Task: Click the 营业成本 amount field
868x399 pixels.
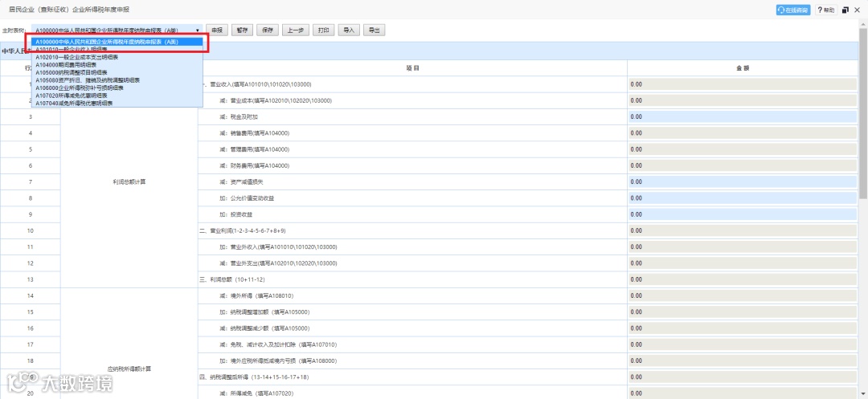Action: click(743, 100)
